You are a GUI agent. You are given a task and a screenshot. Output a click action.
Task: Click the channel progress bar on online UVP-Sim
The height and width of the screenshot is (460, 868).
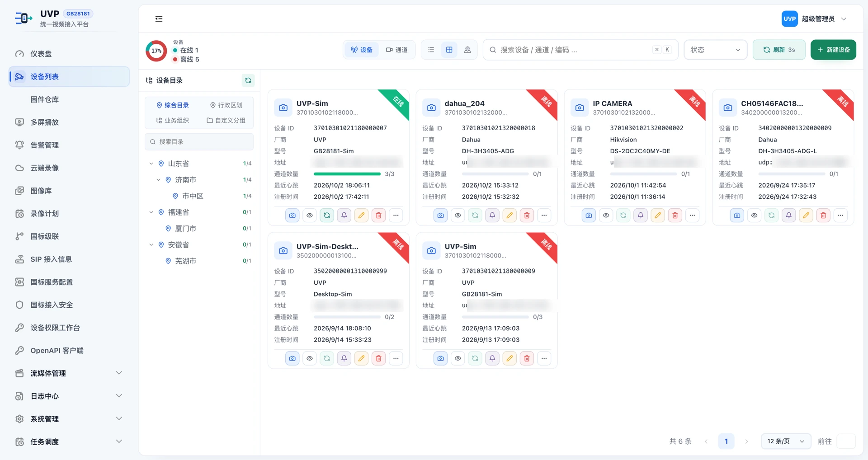click(347, 174)
